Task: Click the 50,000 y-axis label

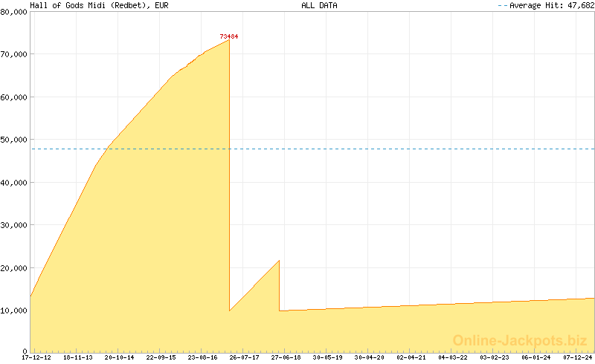Action: (14, 140)
